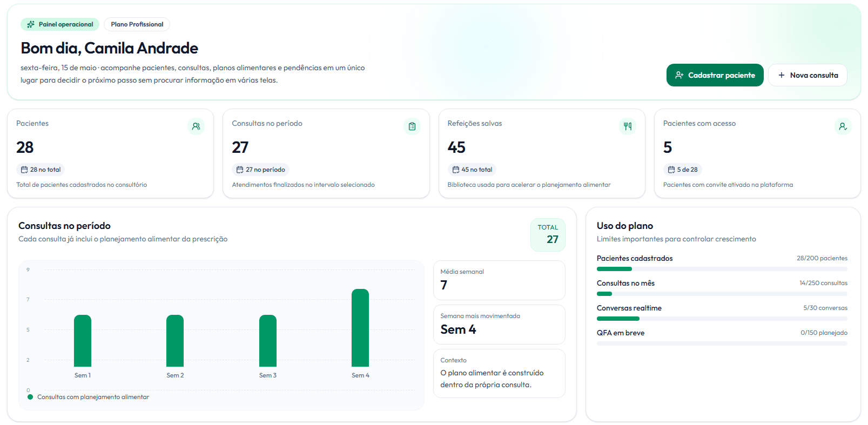
Task: Click the fork and knife Refeições icon
Action: pyautogui.click(x=628, y=126)
